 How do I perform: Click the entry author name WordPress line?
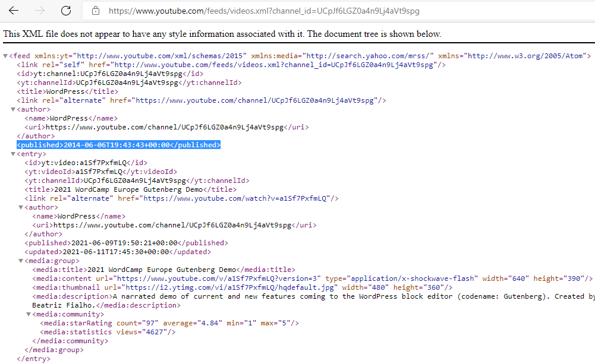pyautogui.click(x=78, y=216)
